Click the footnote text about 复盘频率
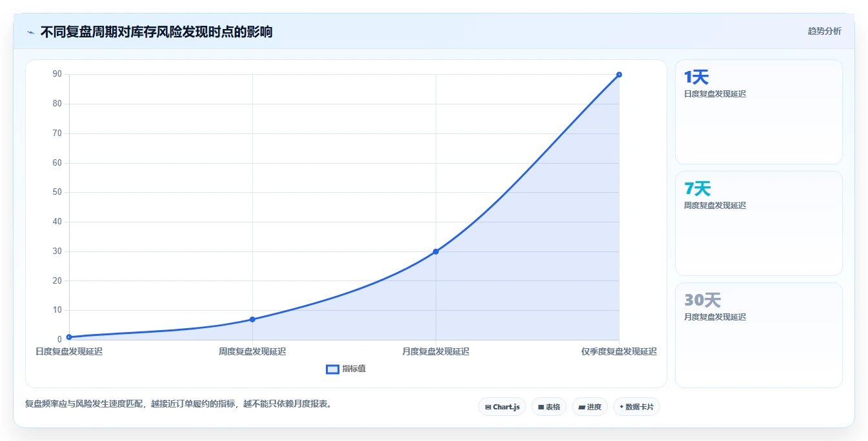Viewport: 868px width, 441px height. point(178,404)
